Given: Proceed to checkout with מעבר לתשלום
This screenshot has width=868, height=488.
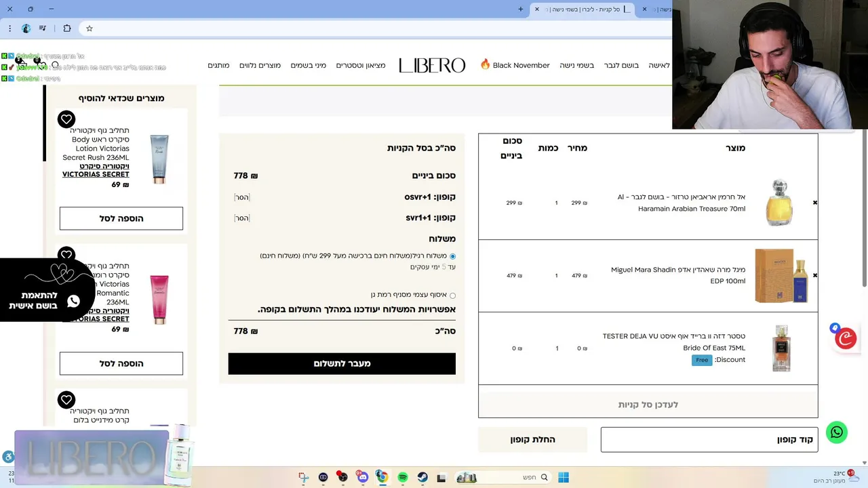Looking at the screenshot, I should pos(342,363).
